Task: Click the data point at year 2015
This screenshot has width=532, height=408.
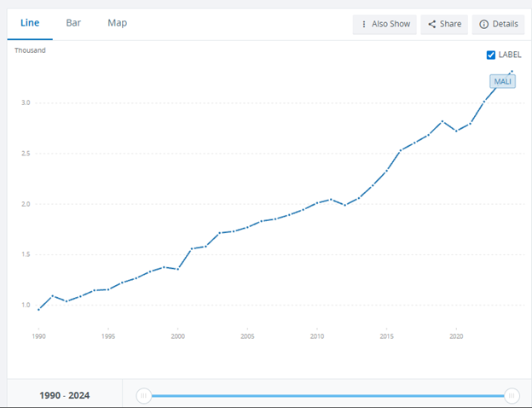Action: (386, 172)
